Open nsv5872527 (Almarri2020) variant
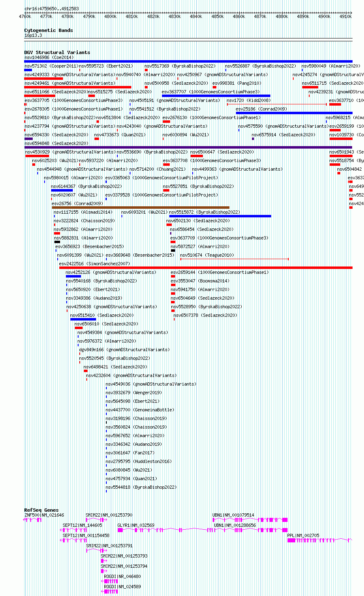Image resolution: width=364 pixels, height=596 pixels. pyautogui.click(x=200, y=247)
